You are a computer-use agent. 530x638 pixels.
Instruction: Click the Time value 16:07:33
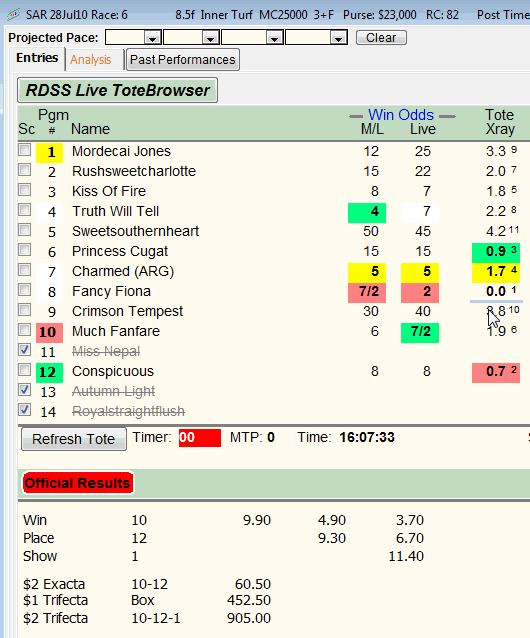pos(367,437)
